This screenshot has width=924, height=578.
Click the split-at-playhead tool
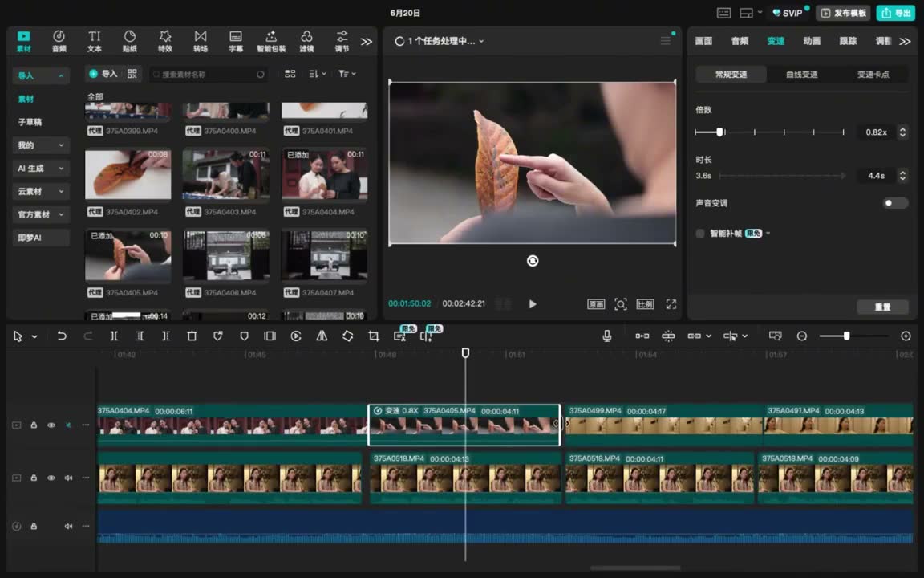click(x=114, y=336)
